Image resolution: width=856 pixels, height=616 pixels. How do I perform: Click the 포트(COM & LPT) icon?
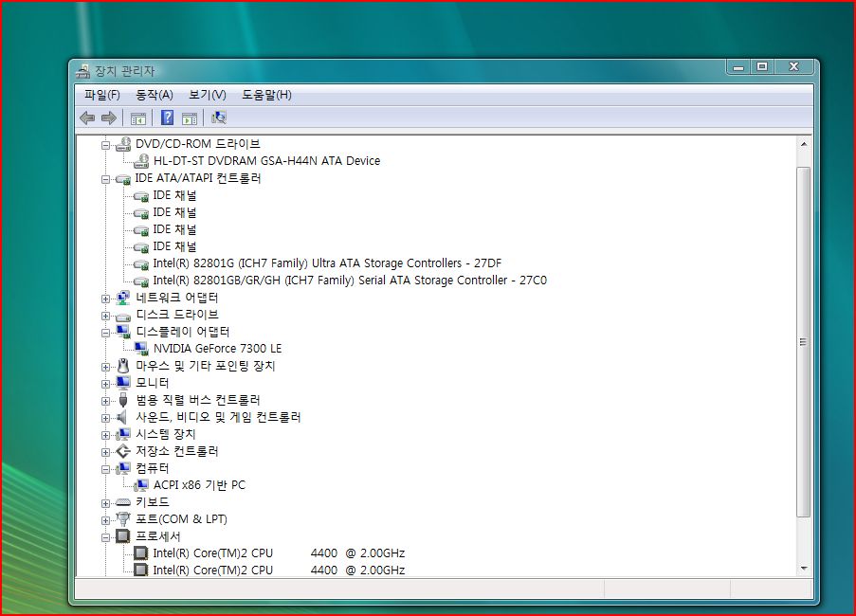pyautogui.click(x=123, y=519)
